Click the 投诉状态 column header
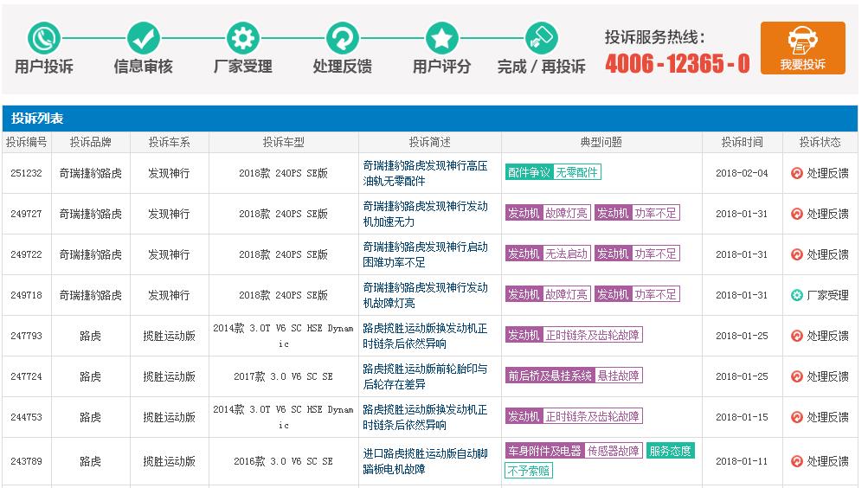Screen dimensions: 868x488 coord(820,142)
